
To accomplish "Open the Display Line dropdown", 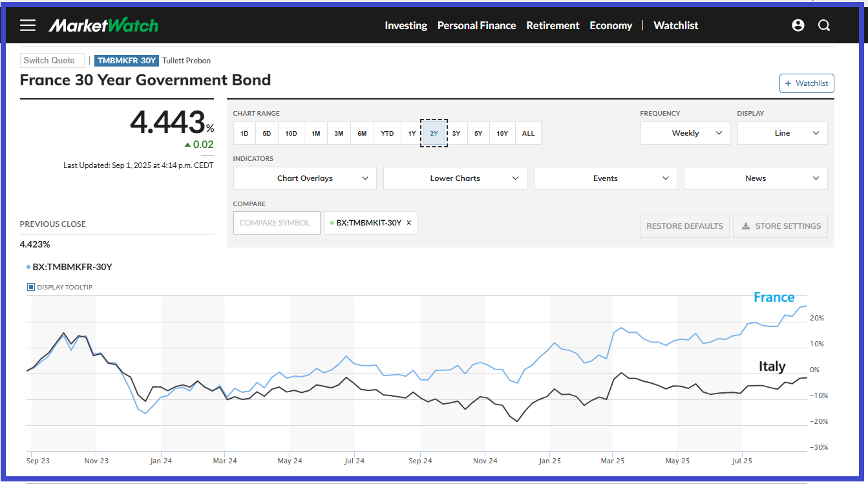I will pyautogui.click(x=782, y=133).
